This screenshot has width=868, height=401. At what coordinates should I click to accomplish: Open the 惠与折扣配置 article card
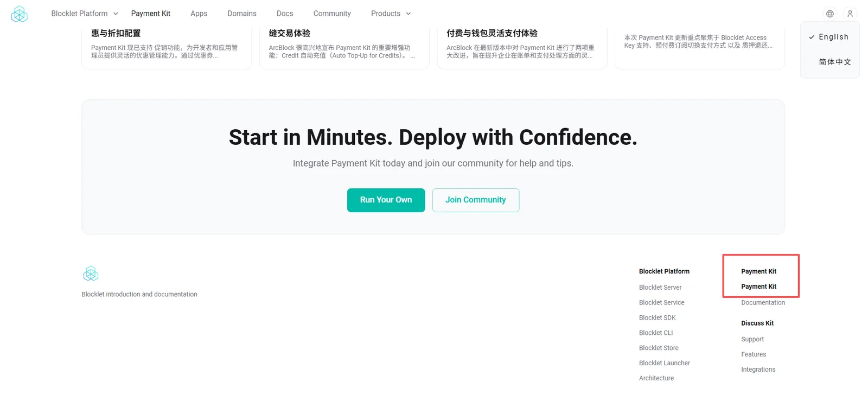coord(167,48)
